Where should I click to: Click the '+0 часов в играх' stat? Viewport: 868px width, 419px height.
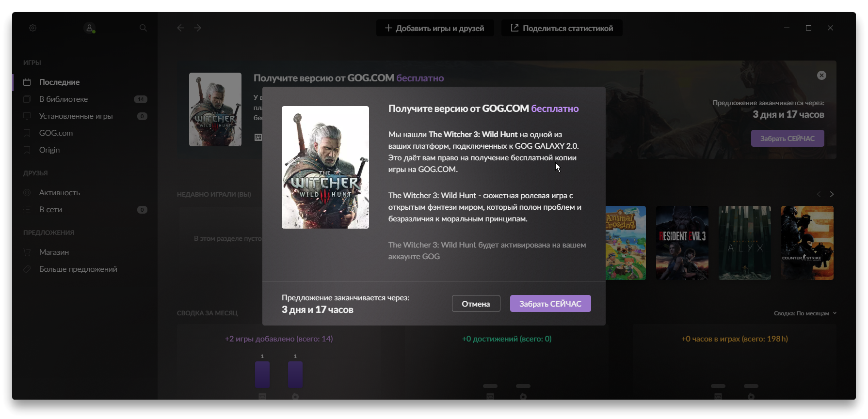(735, 339)
